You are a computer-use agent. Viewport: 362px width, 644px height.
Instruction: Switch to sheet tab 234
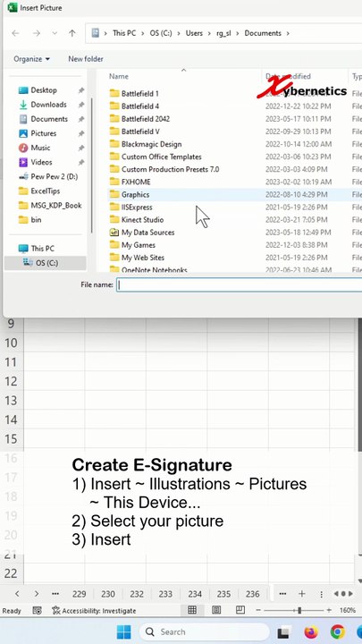(x=195, y=594)
